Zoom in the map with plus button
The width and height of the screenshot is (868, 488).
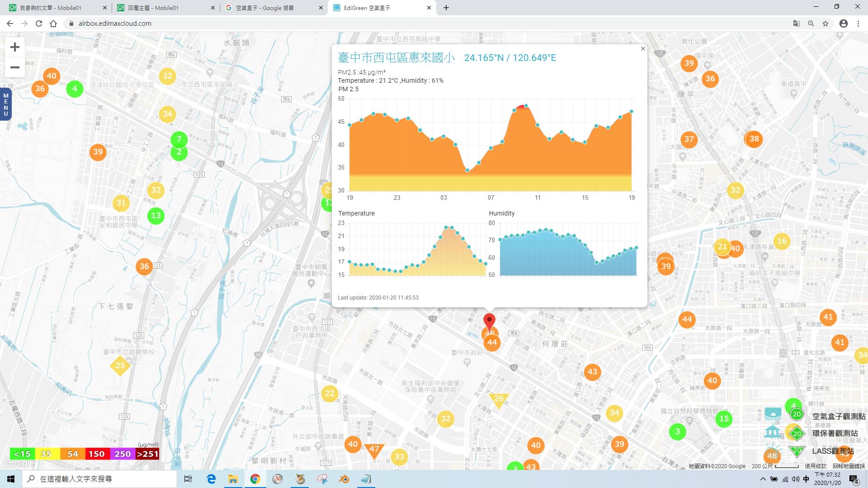point(15,47)
